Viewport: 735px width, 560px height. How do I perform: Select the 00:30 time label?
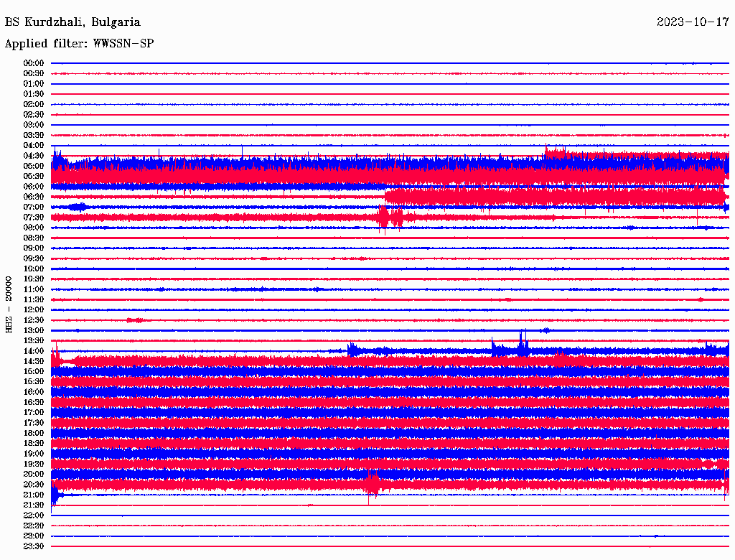(33, 73)
